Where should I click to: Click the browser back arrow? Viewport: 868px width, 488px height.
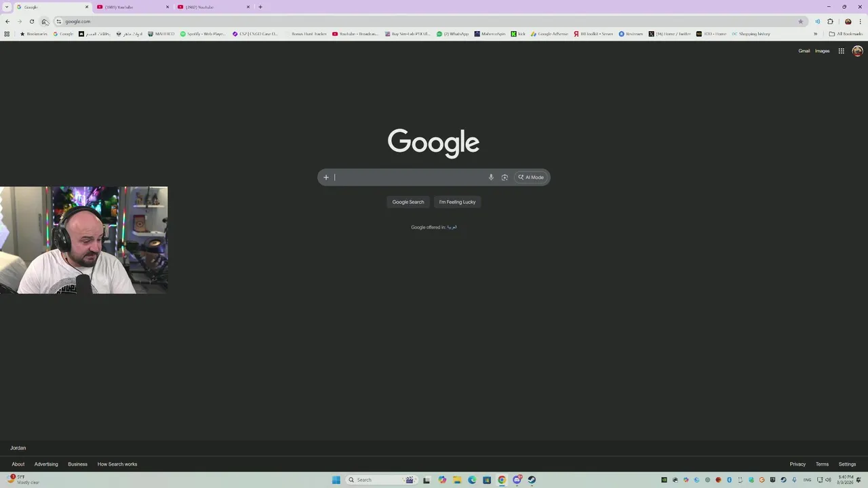click(7, 22)
